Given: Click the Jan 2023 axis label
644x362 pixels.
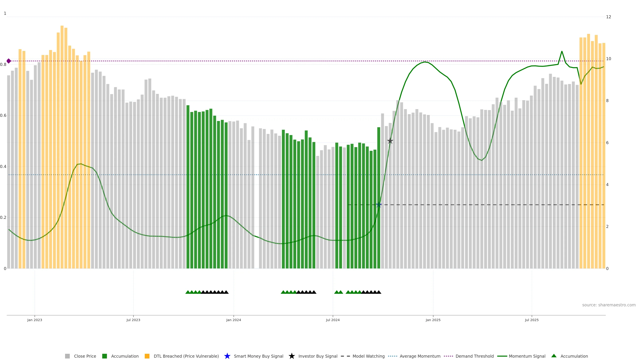Looking at the screenshot, I should (35, 320).
